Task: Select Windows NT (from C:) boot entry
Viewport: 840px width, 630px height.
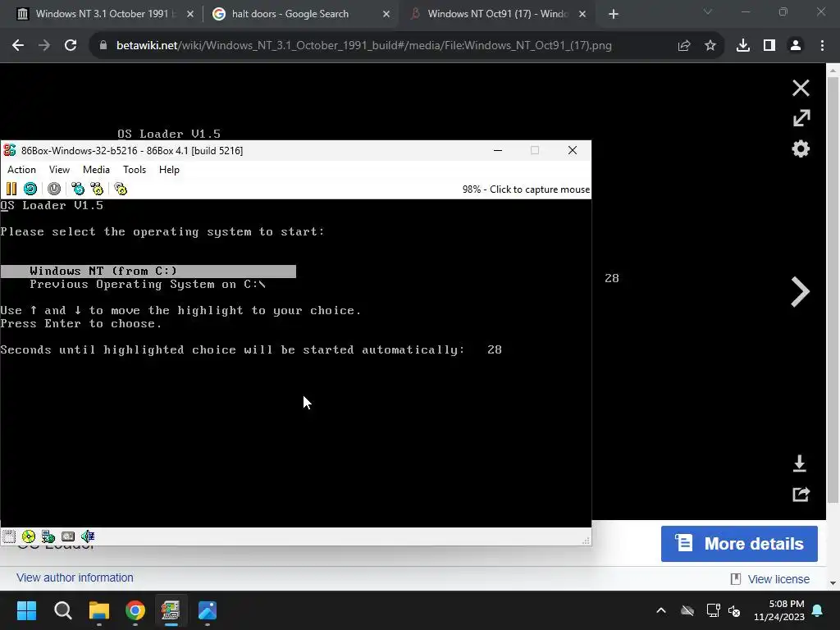Action: [x=148, y=271]
